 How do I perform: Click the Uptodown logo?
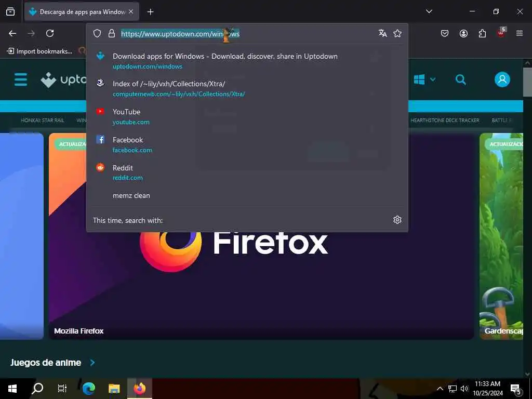[x=63, y=79]
